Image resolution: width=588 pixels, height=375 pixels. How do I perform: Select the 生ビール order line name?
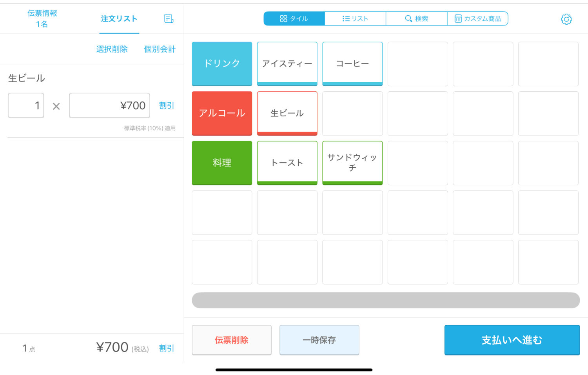pos(27,78)
